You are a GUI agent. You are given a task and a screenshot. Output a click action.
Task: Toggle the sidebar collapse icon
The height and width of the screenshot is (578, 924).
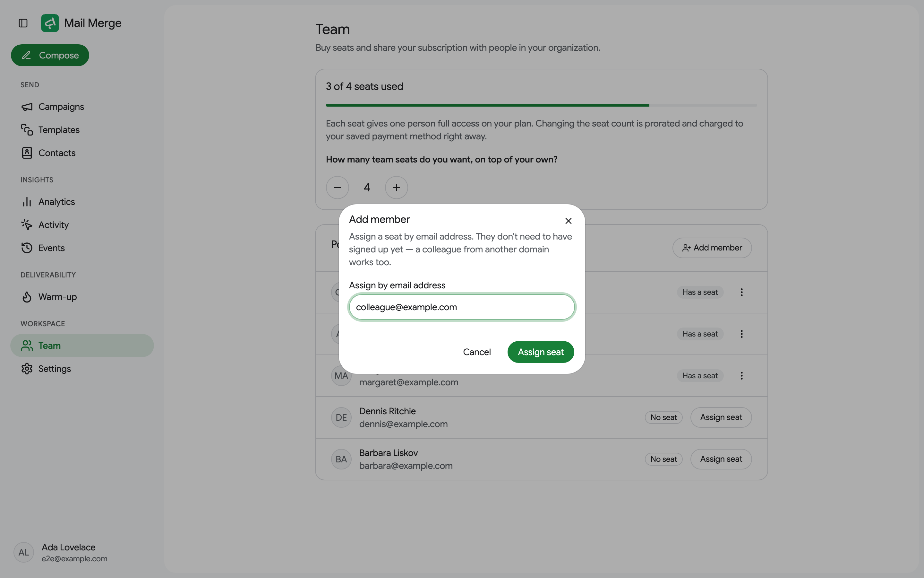coord(23,23)
